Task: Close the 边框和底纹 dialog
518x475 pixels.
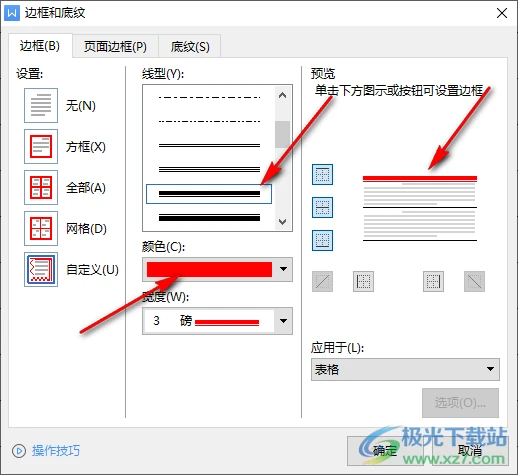Action: [x=502, y=13]
